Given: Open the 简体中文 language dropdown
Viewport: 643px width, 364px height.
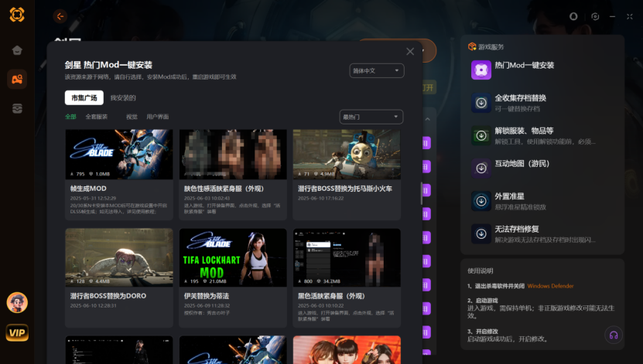Looking at the screenshot, I should point(377,71).
